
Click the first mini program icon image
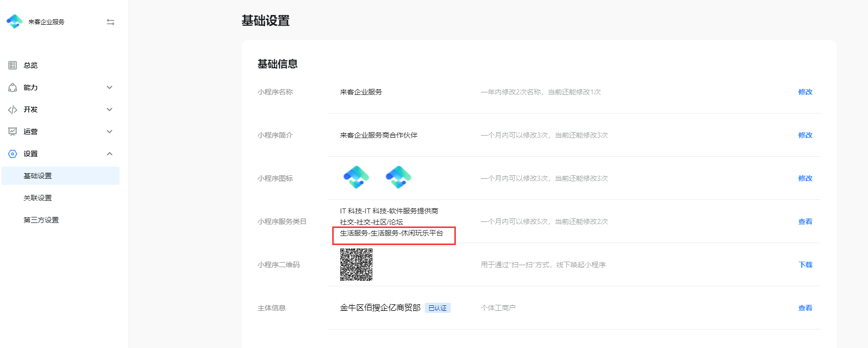(x=356, y=177)
